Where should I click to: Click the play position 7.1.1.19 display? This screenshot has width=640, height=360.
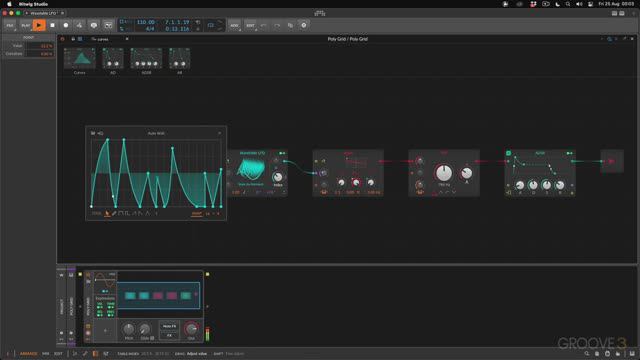[x=177, y=22]
